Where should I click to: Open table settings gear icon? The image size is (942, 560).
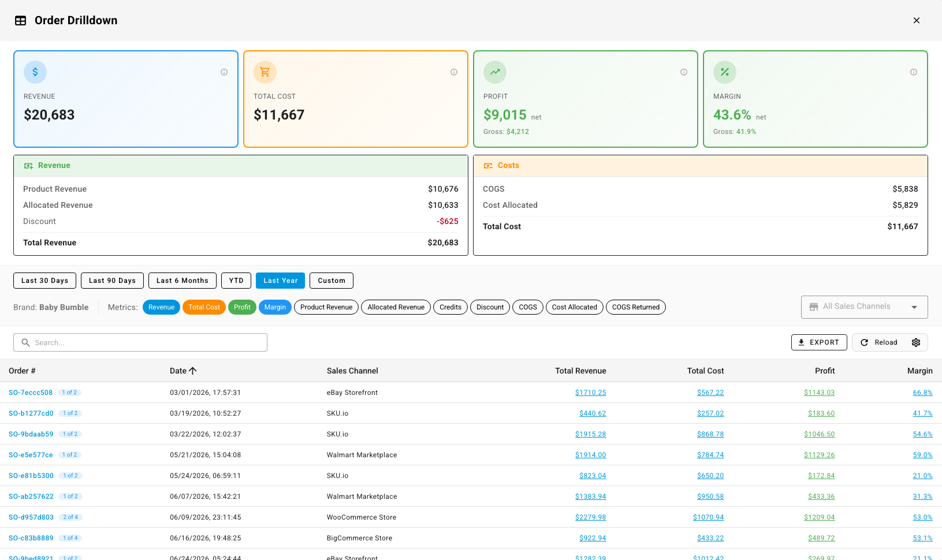coord(916,342)
